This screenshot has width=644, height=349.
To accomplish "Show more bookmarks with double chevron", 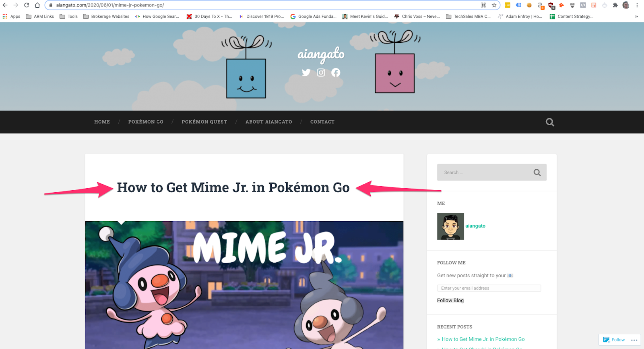I will 636,17.
